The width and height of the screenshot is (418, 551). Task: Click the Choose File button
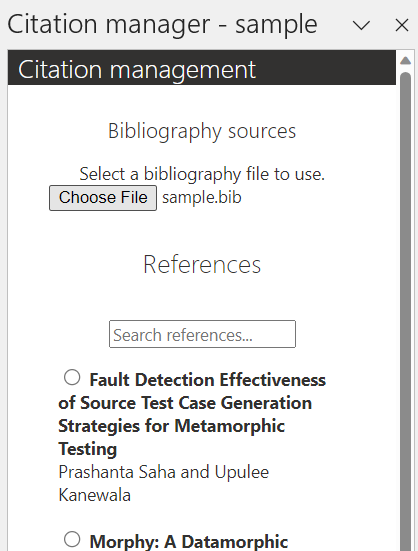[x=103, y=198]
